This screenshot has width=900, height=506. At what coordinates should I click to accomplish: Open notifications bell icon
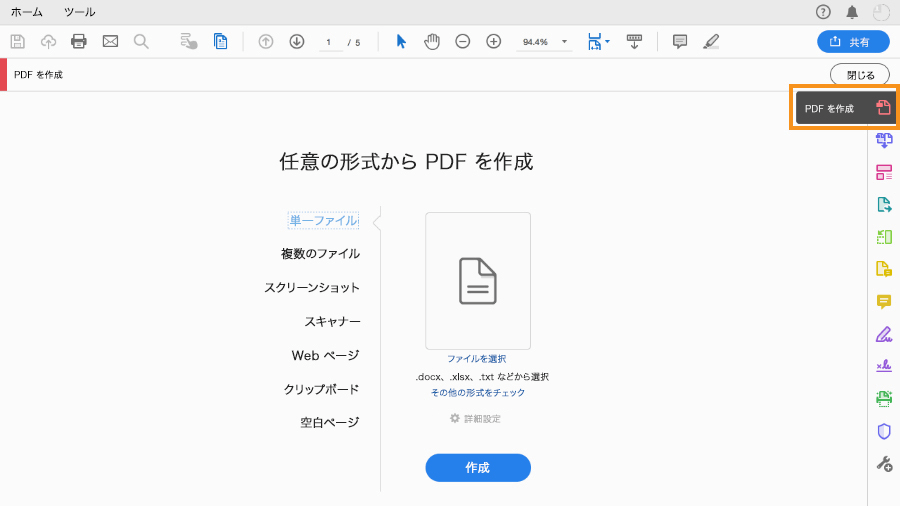[852, 12]
